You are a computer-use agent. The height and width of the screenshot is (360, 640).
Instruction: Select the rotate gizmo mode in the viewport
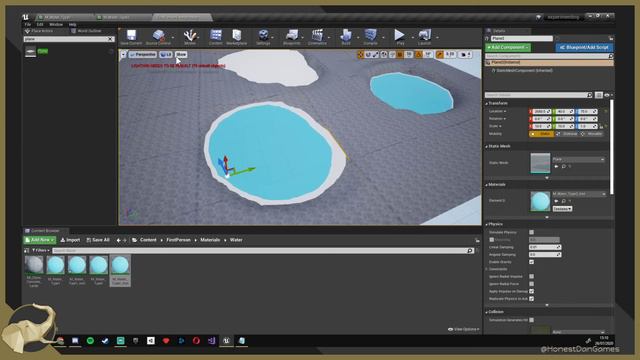(368, 54)
